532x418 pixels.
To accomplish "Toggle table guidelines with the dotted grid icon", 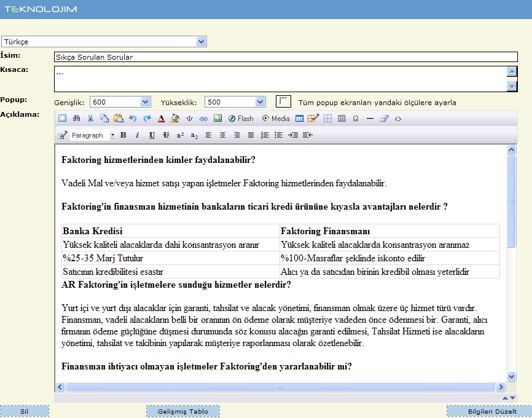I will point(327,118).
